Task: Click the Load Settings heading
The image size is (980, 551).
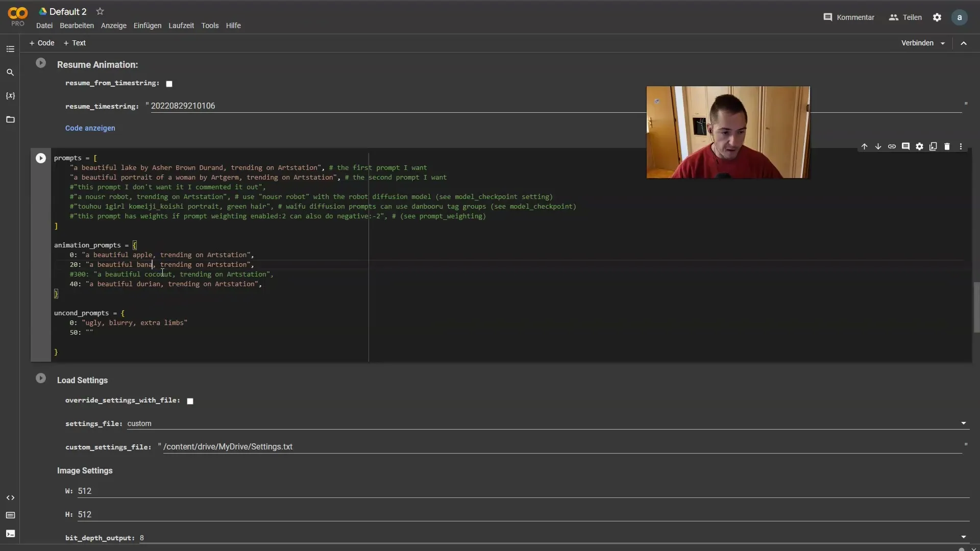Action: tap(82, 381)
